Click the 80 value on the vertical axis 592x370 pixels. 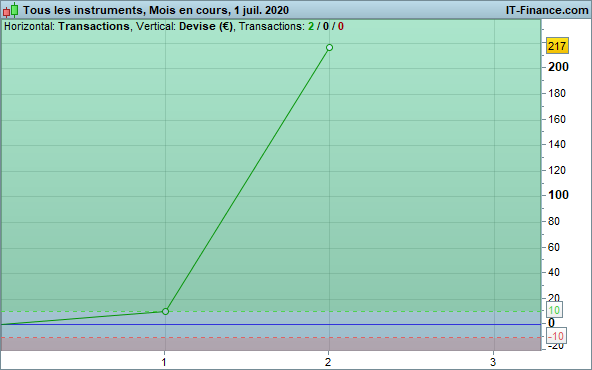(554, 221)
